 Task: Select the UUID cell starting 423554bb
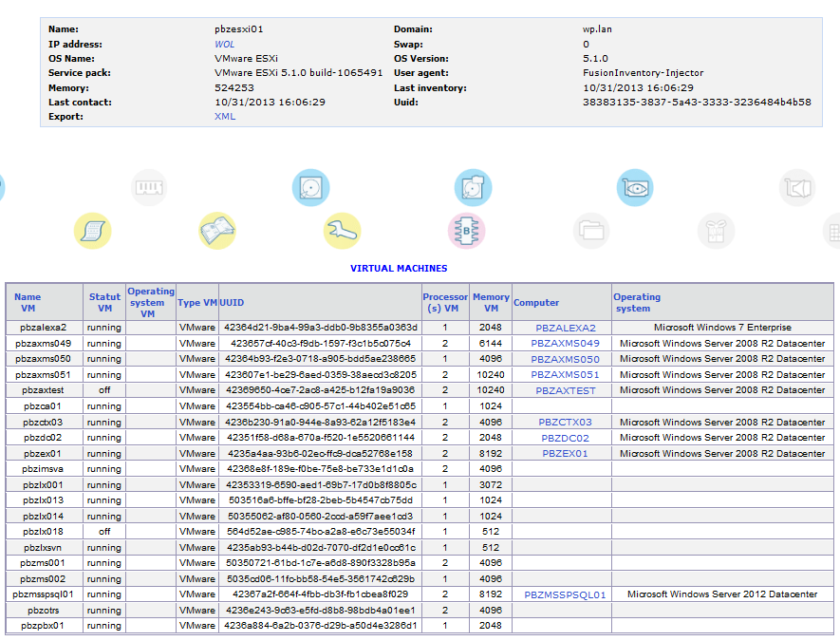321,406
